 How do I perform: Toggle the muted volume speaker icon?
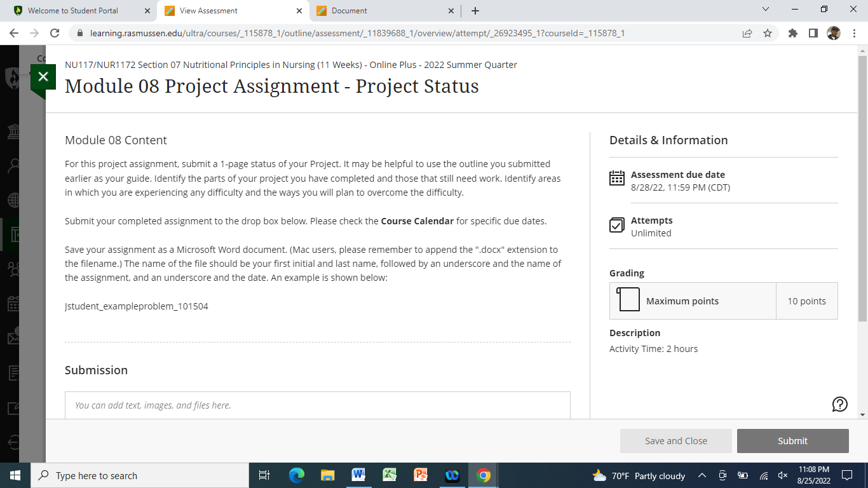click(x=783, y=475)
